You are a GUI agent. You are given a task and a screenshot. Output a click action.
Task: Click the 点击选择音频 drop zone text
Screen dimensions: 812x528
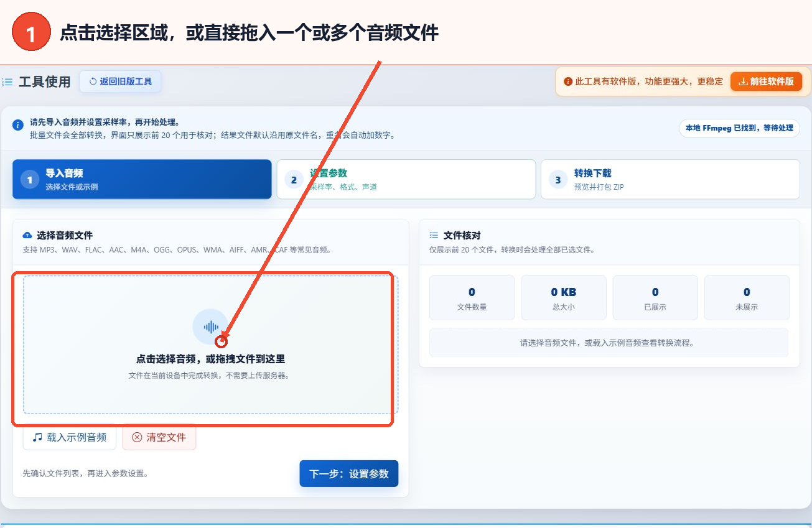[210, 359]
